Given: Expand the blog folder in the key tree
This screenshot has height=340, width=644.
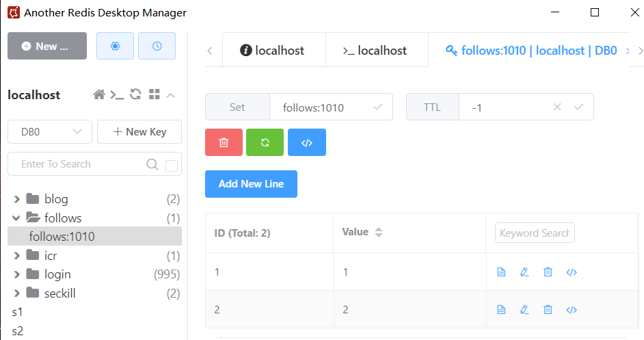Looking at the screenshot, I should coord(17,199).
